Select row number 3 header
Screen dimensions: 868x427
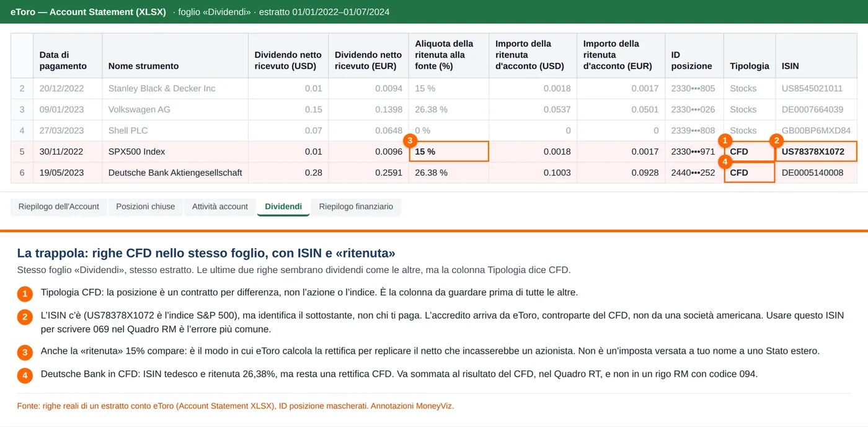(x=22, y=110)
